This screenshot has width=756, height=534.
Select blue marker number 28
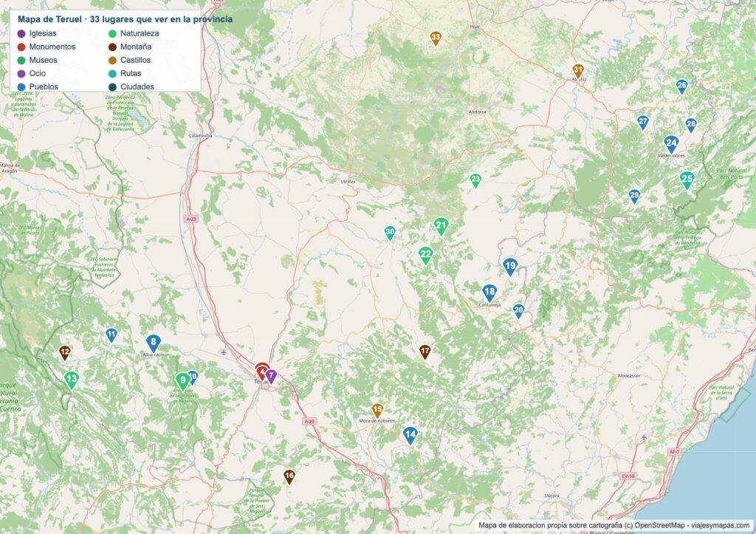pyautogui.click(x=691, y=125)
